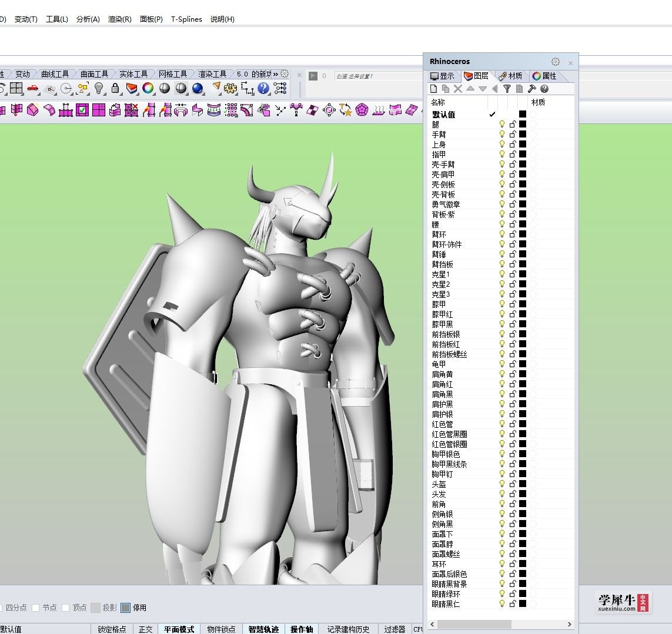Toggle 智慧轨迹 in status bar
Image resolution: width=672 pixels, height=634 pixels.
pyautogui.click(x=263, y=629)
